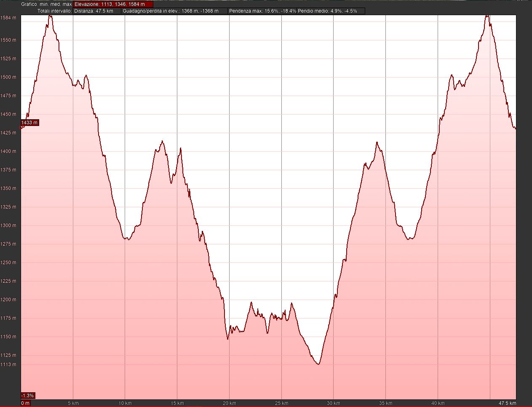Click the 20 km x-axis label
Screen dimensions: 532x407
tap(229, 403)
